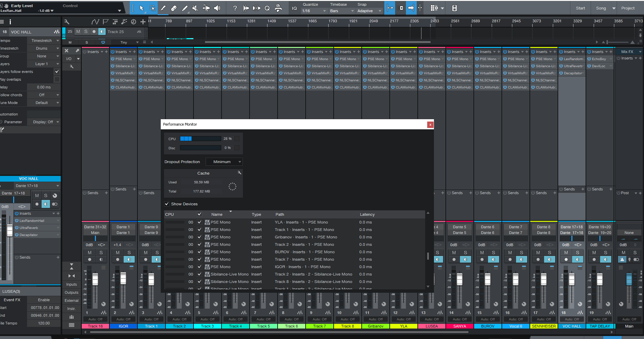This screenshot has height=339, width=644.
Task: Uncheck Show Devices checkbox
Action: pyautogui.click(x=167, y=204)
